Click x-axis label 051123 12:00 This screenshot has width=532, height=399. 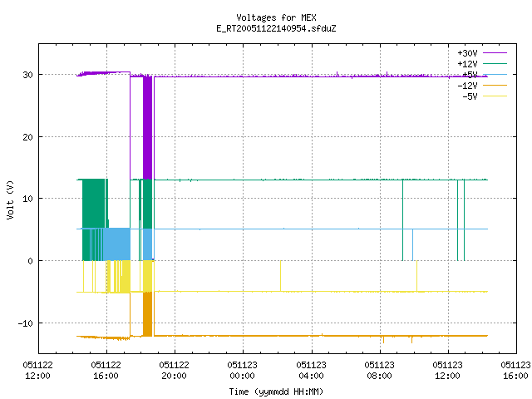point(447,371)
